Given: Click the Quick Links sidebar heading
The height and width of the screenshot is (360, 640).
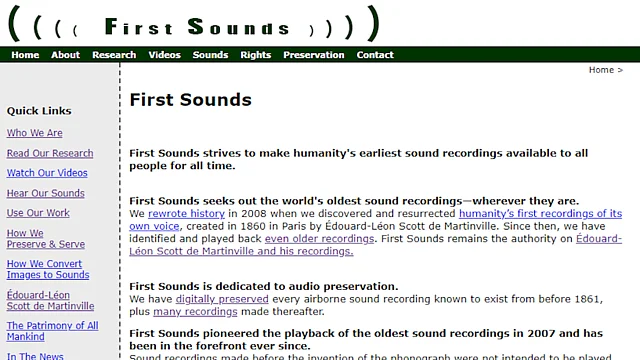Looking at the screenshot, I should [x=39, y=111].
